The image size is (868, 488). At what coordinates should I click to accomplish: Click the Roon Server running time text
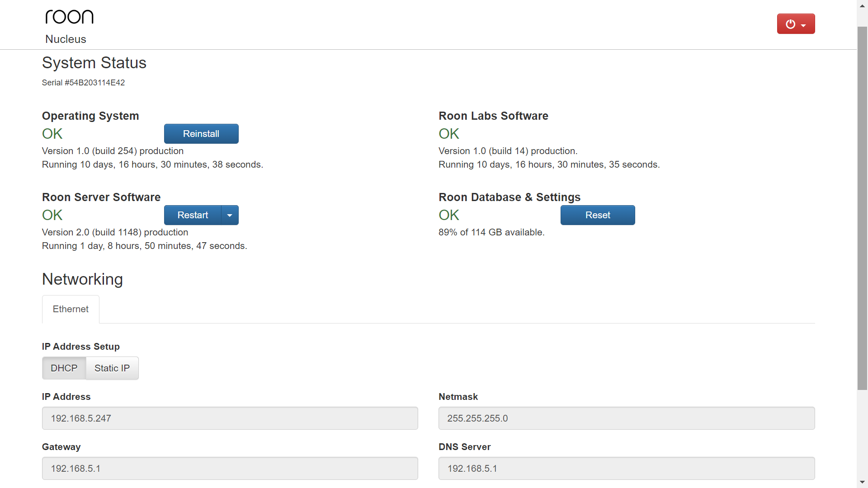click(144, 246)
